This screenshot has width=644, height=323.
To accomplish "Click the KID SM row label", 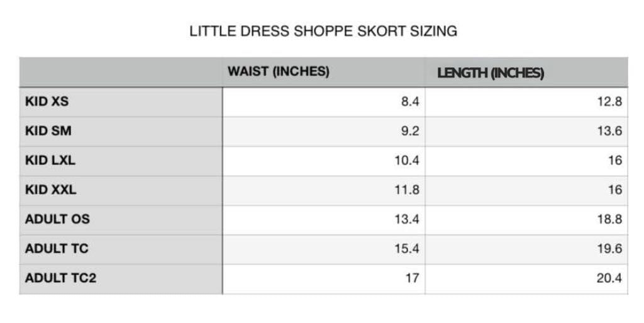I will [48, 132].
